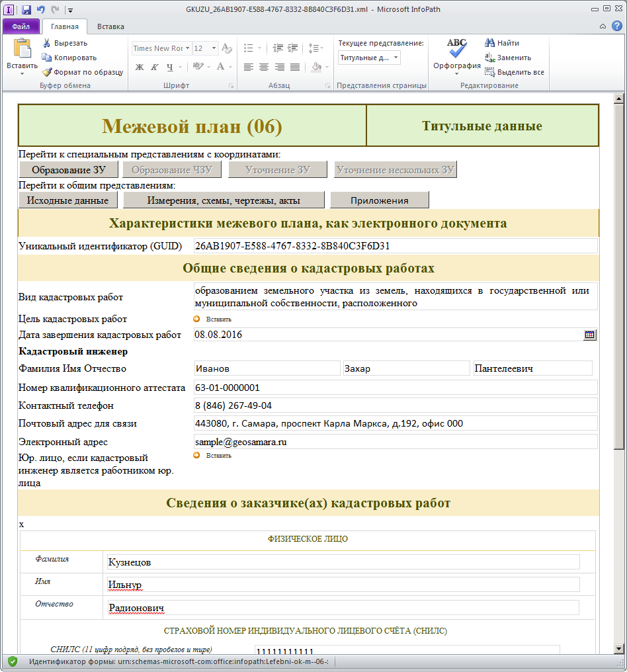627x672 pixels.
Task: Undo the last action
Action: tap(41, 9)
